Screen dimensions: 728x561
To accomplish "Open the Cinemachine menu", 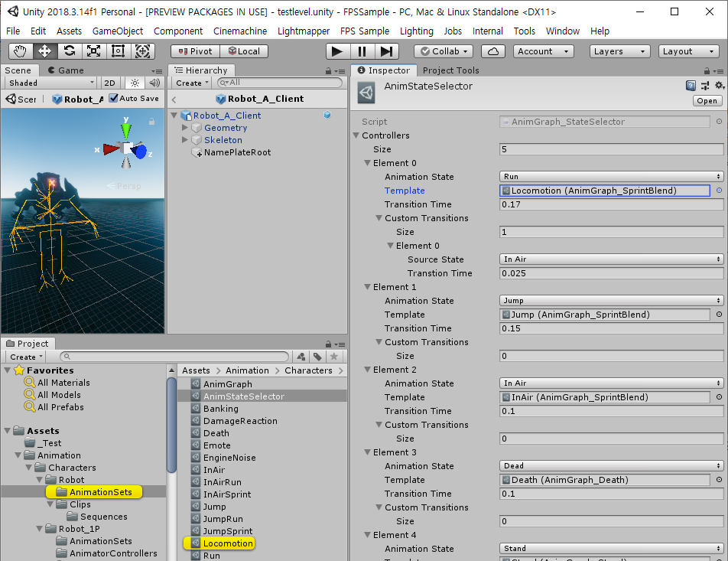I will [x=240, y=31].
